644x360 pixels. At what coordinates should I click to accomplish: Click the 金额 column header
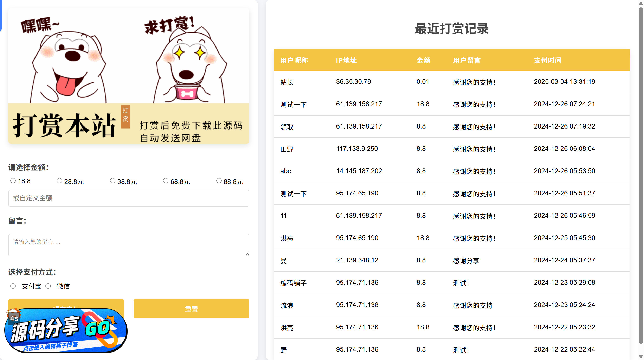click(423, 60)
